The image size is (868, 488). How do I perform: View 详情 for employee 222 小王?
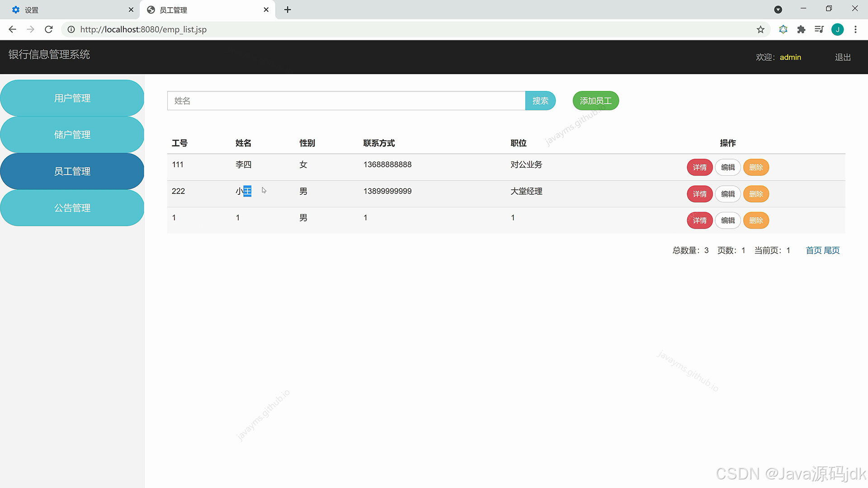coord(699,194)
